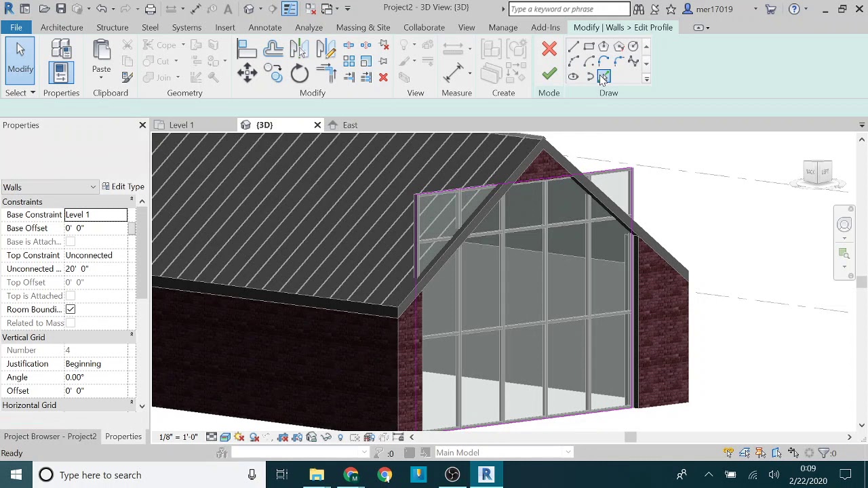Select the Move tool in Modify panel
Viewport: 868px width, 488px height.
[247, 73]
